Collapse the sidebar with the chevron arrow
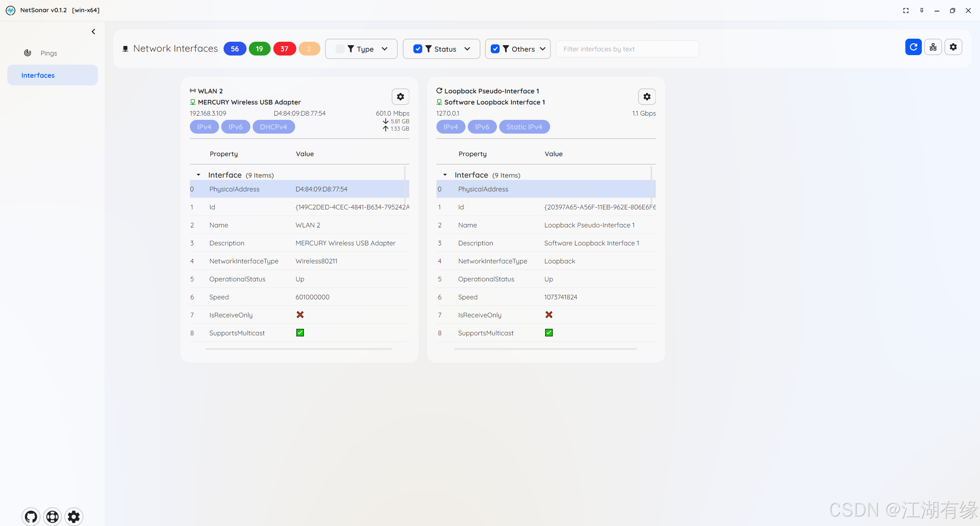980x526 pixels. point(93,32)
